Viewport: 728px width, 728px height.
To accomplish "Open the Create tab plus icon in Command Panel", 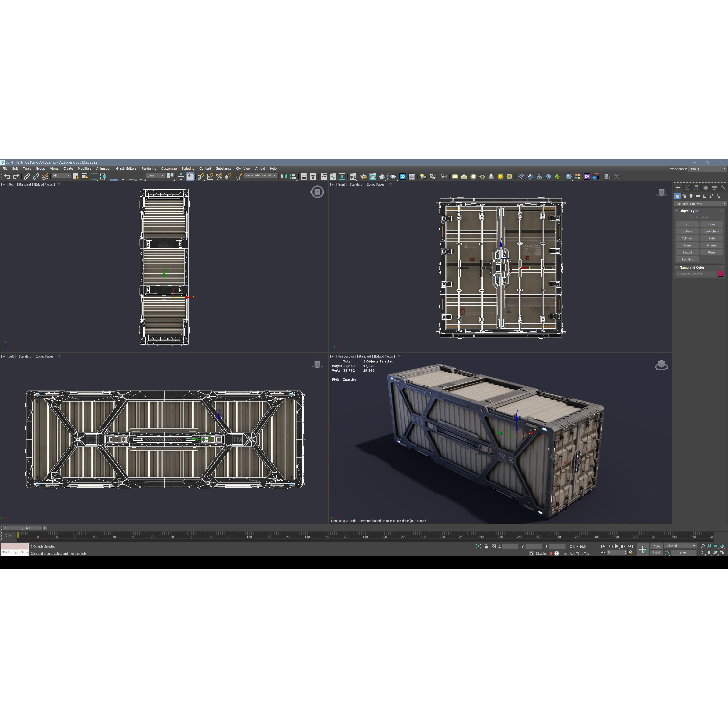I will [678, 187].
